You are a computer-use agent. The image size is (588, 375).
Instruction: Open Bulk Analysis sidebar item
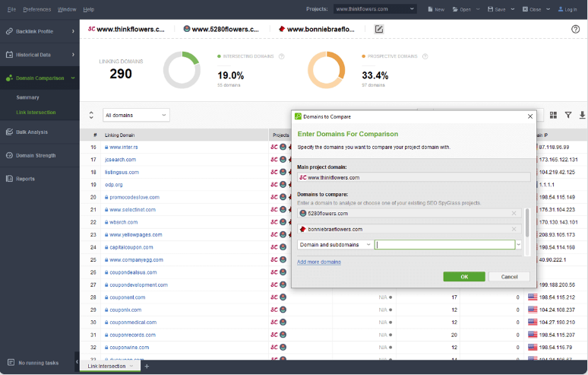coord(40,132)
